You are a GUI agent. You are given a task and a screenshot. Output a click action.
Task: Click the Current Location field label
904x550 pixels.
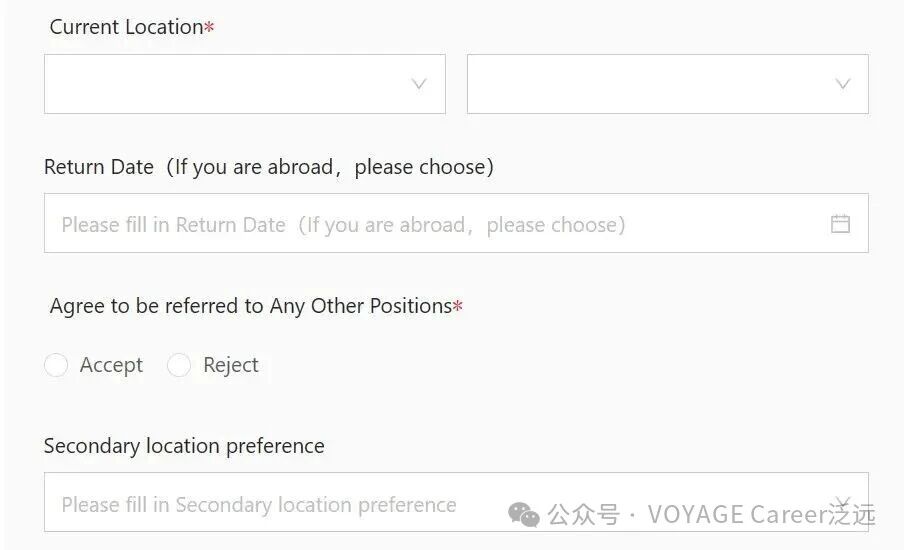point(126,28)
